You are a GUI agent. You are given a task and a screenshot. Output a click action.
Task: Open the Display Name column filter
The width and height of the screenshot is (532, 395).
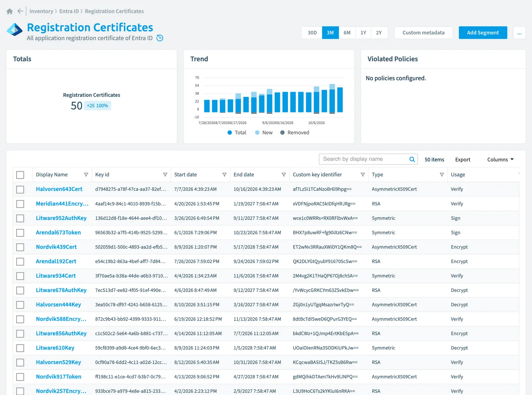[x=86, y=175]
